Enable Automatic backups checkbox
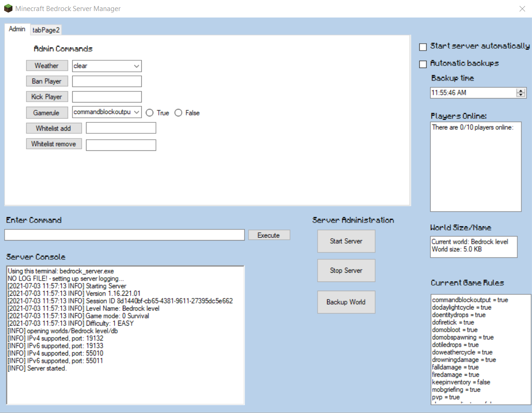The image size is (532, 413). click(x=423, y=64)
